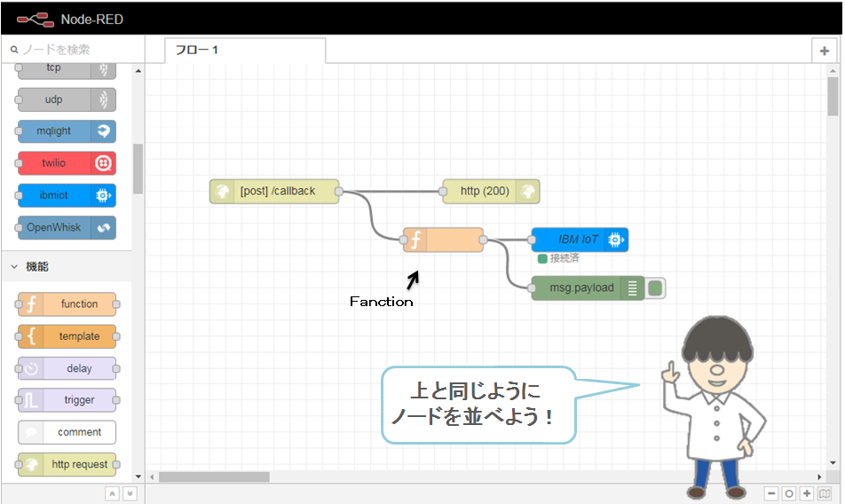Select the udp palette node
845x504 pixels.
pyautogui.click(x=67, y=99)
